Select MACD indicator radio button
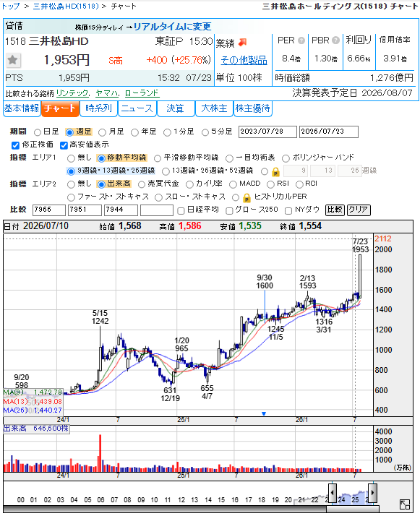Viewport: 420px width, 516px height. coord(233,184)
